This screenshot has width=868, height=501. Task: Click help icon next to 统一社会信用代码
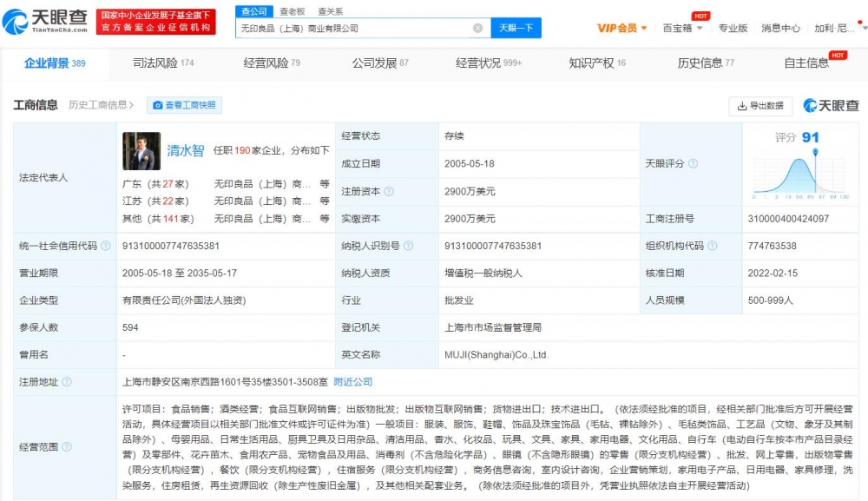click(x=105, y=246)
